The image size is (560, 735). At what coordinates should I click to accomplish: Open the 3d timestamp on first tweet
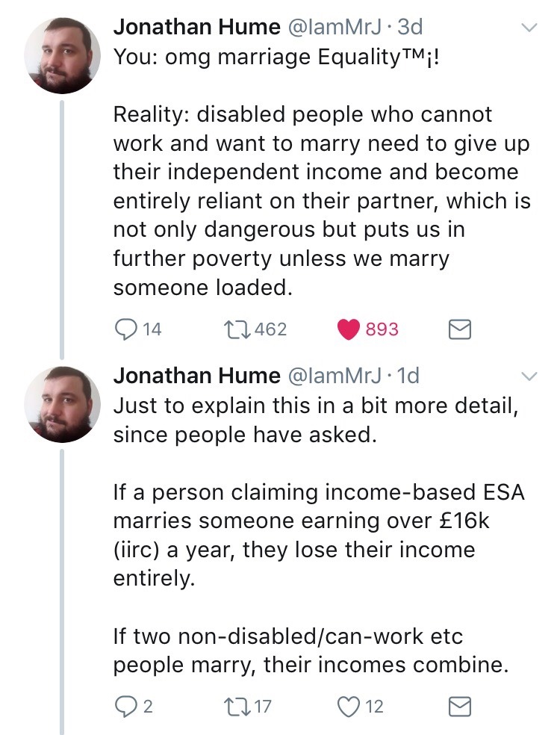[410, 28]
